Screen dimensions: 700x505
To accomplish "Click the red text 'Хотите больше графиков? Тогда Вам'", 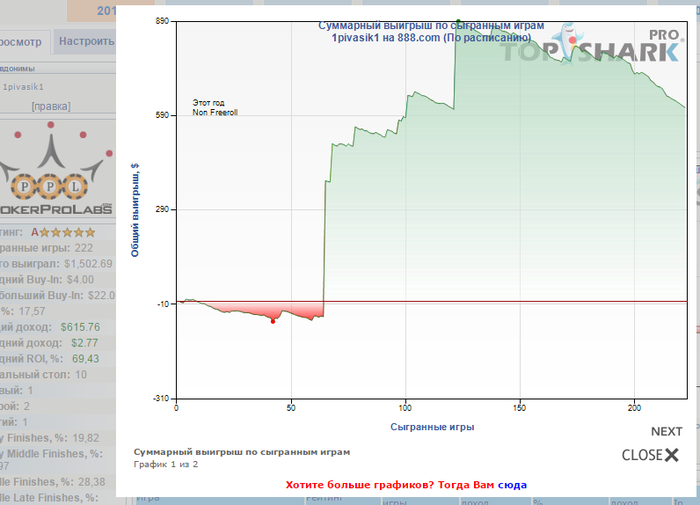I will pyautogui.click(x=390, y=485).
